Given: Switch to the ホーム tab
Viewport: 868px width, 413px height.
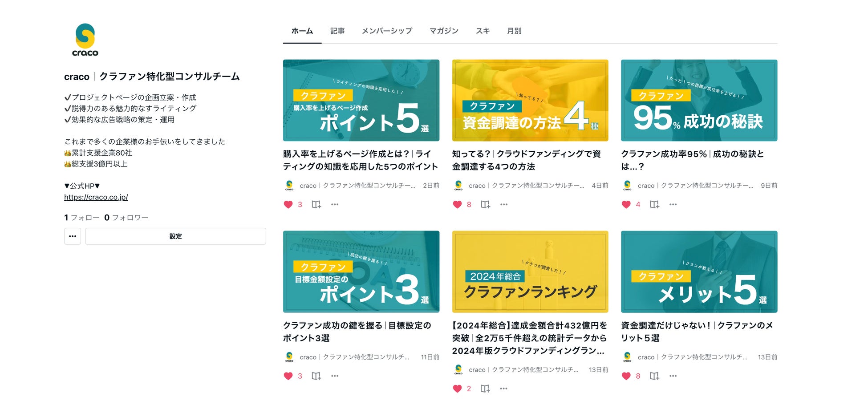Looking at the screenshot, I should 302,31.
